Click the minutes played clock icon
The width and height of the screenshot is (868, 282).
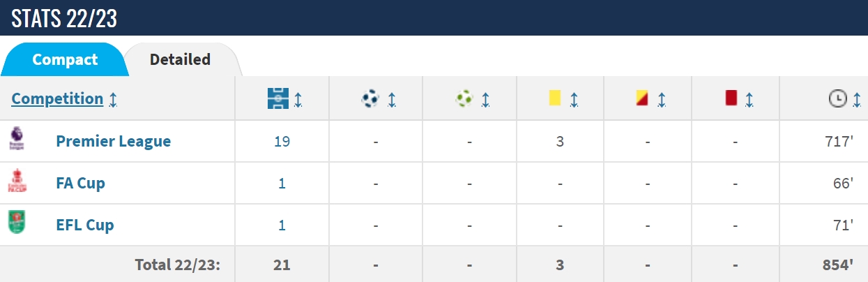pos(837,100)
